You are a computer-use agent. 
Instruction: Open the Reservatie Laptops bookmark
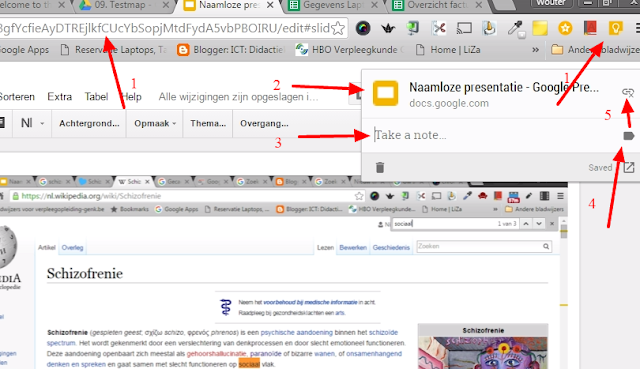pyautogui.click(x=113, y=50)
